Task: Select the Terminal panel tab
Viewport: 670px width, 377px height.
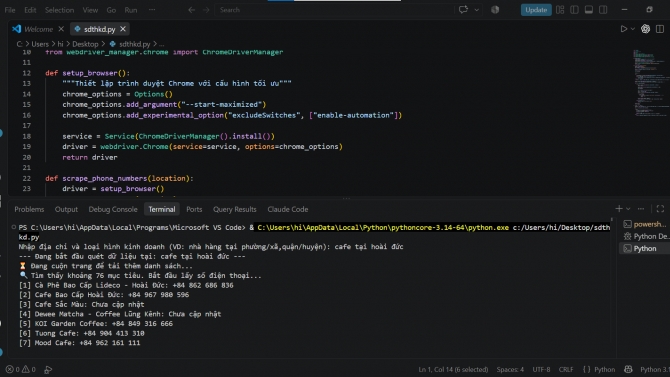Action: [x=162, y=209]
